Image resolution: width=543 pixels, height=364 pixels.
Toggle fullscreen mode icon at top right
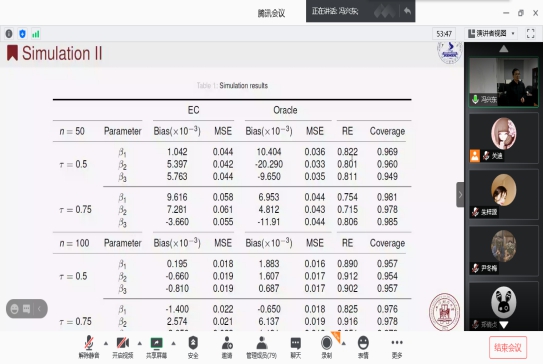[x=530, y=34]
